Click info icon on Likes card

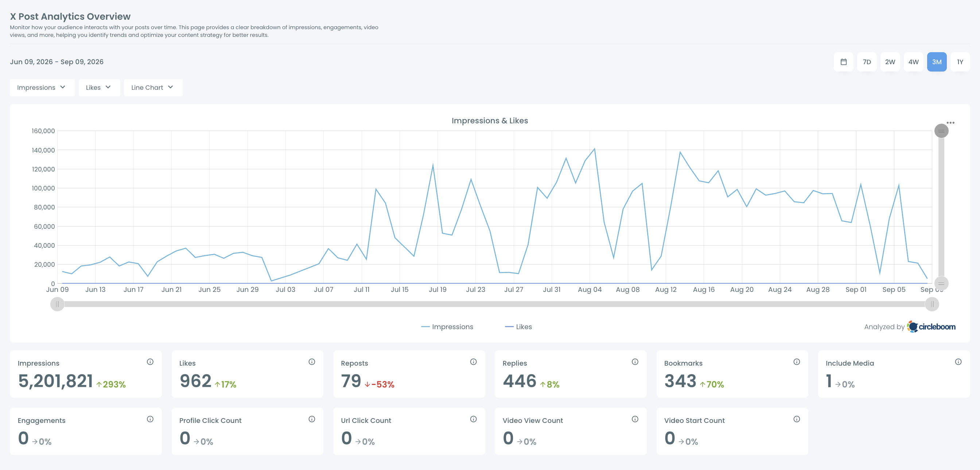312,362
